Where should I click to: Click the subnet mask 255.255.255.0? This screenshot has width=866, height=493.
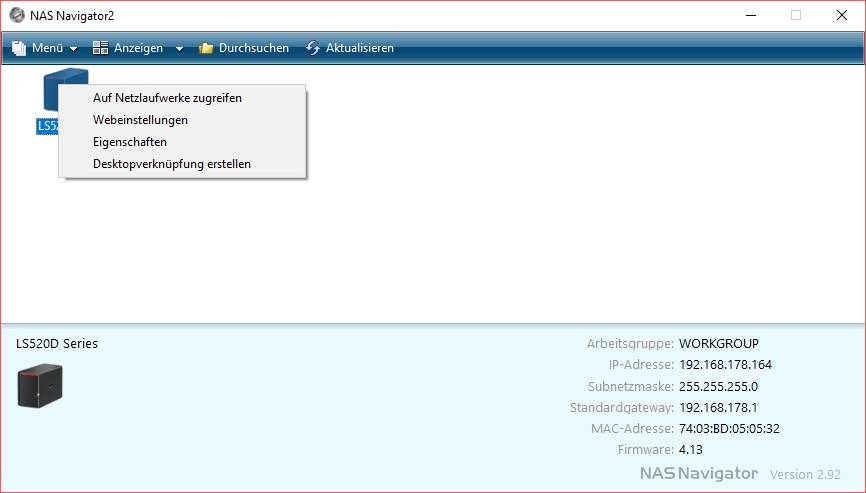(718, 386)
